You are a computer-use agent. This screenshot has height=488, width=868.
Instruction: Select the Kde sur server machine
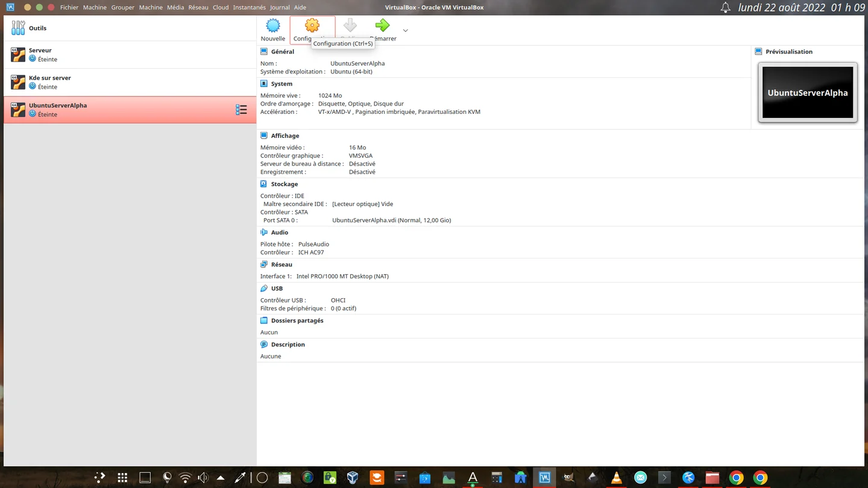(x=130, y=83)
